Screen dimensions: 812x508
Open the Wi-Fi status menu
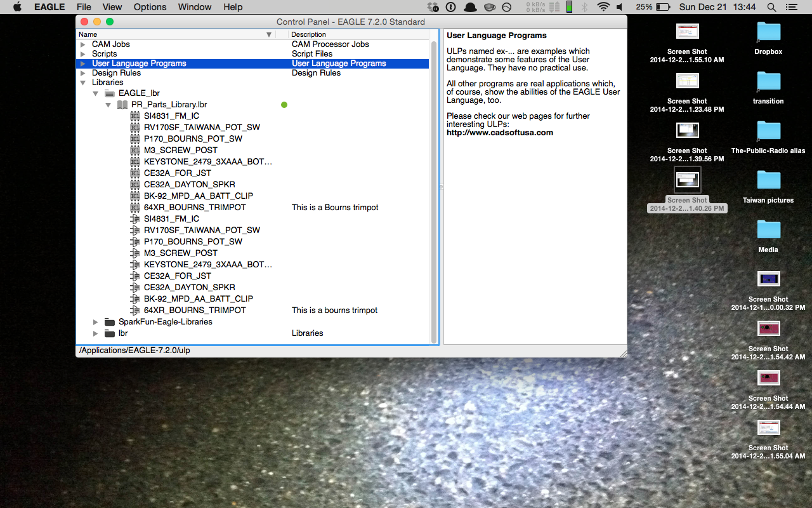point(603,7)
